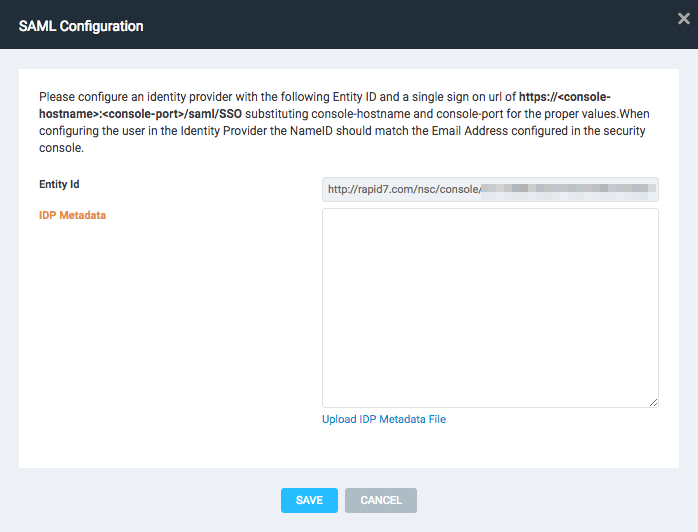Open the Upload IDP Metadata File link
Viewport: 698px width, 532px height.
click(x=384, y=419)
